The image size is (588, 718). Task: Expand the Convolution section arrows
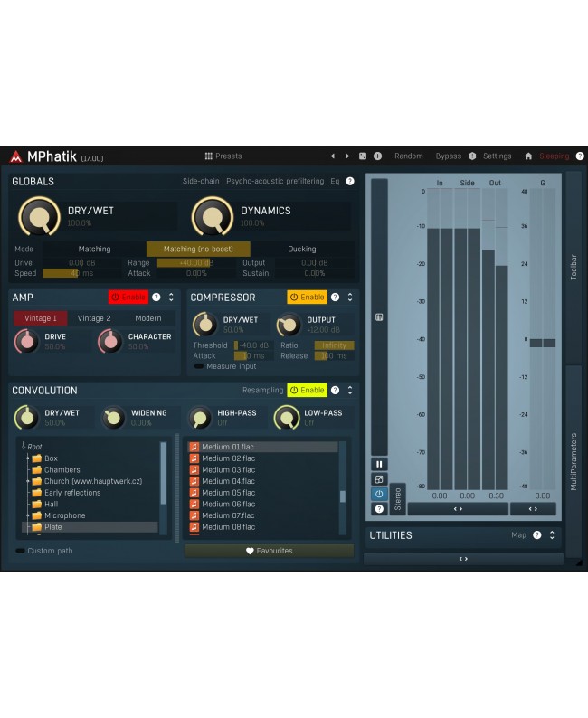pyautogui.click(x=350, y=390)
